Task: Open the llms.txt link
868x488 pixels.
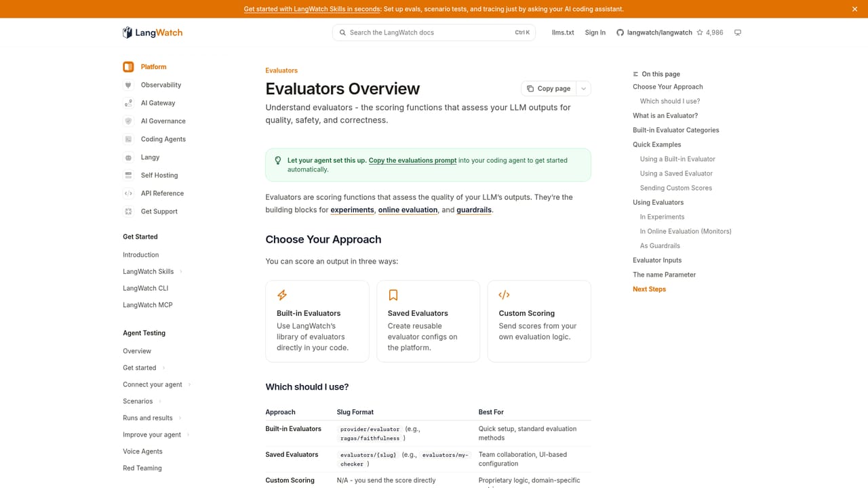Action: (563, 33)
